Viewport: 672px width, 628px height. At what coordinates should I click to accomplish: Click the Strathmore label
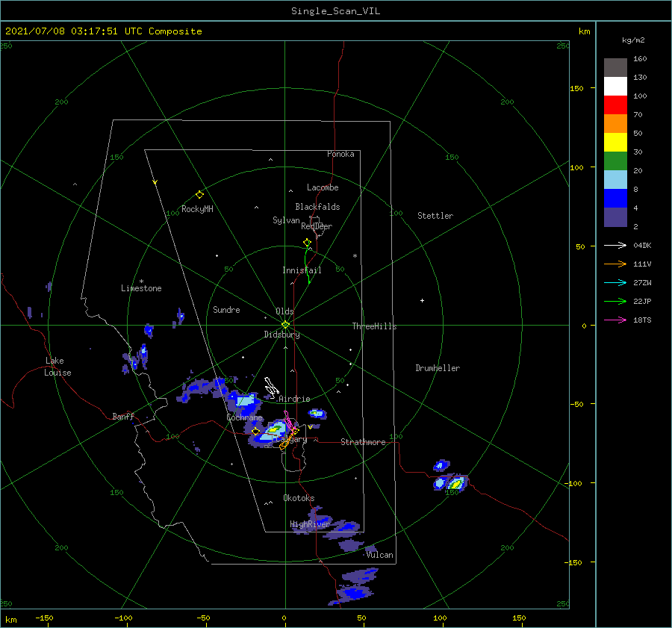(364, 442)
